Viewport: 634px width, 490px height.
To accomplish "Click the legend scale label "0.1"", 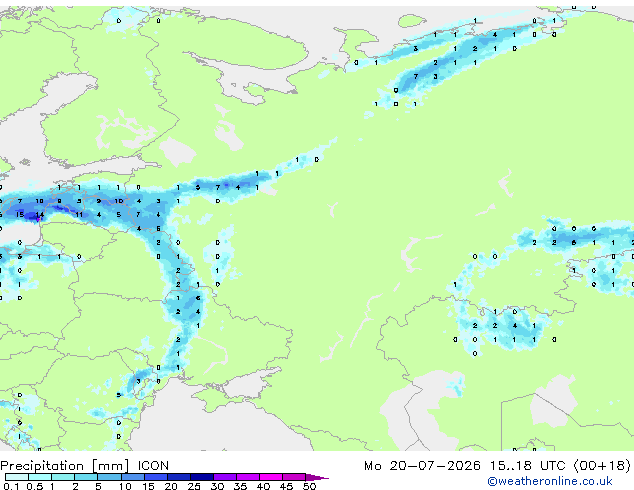I will [11, 486].
